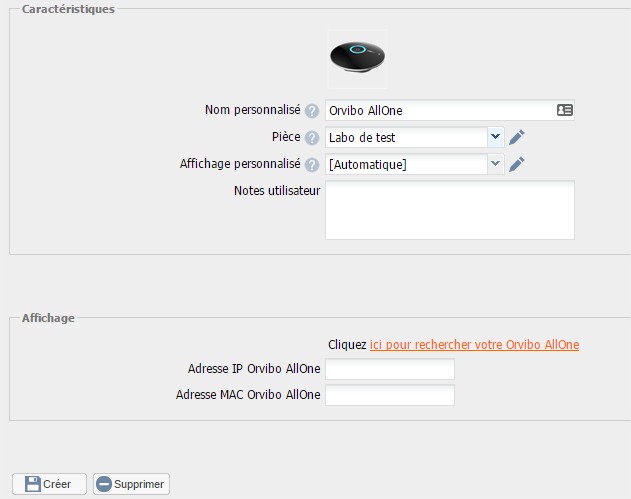This screenshot has height=499, width=631.
Task: Click the help icon beside Pièce
Action: pyautogui.click(x=312, y=138)
